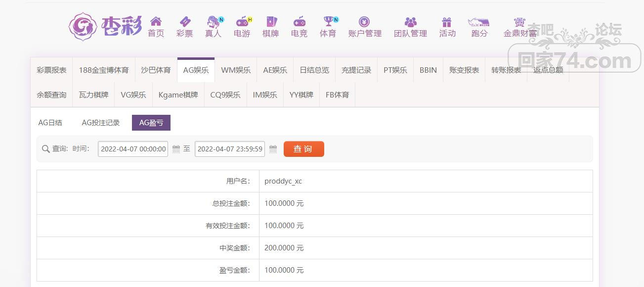
Task: Open the 体育 trophy icon
Action: click(328, 21)
